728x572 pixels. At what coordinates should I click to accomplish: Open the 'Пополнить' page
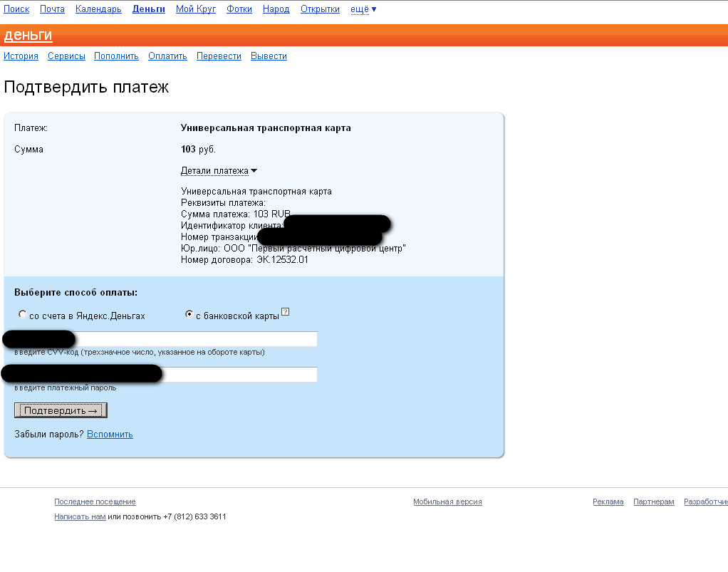click(x=116, y=56)
